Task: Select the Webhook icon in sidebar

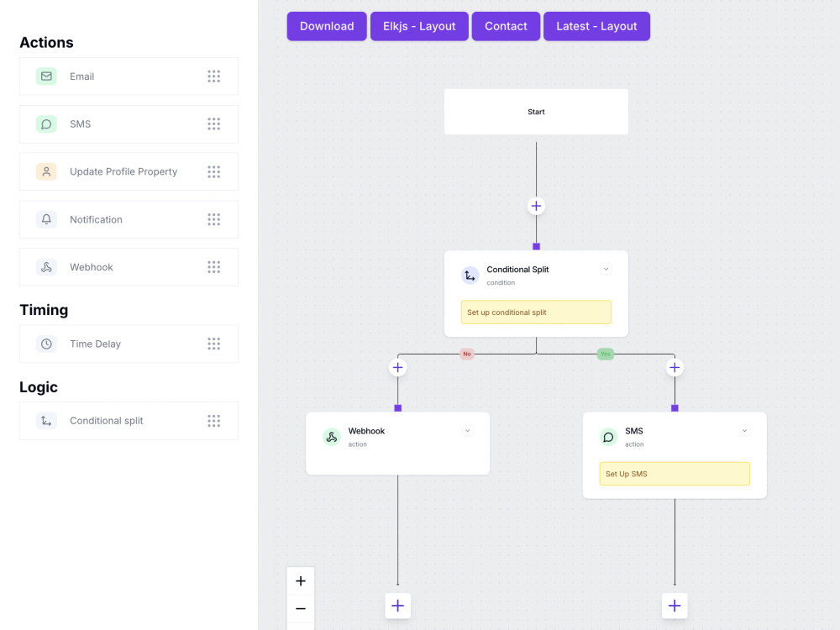Action: pos(46,267)
